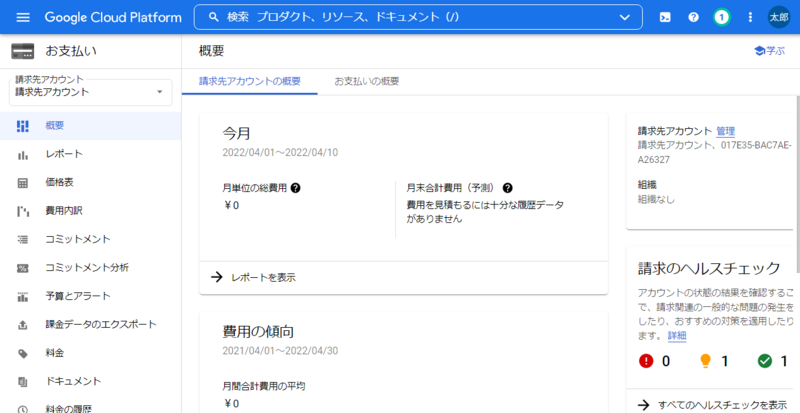The width and height of the screenshot is (800, 413).
Task: Click the 管理 link for billing account
Action: (725, 131)
